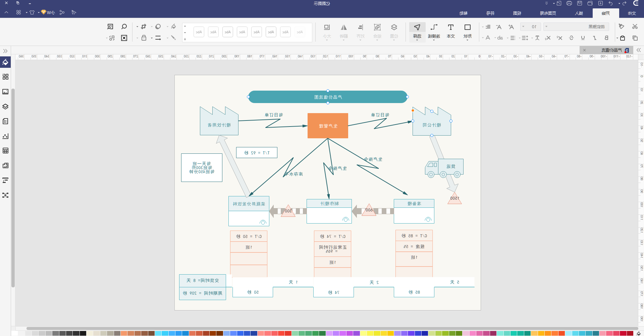Image resolution: width=644 pixels, height=336 pixels.
Task: Open the Table panel in sidebar
Action: tap(5, 151)
